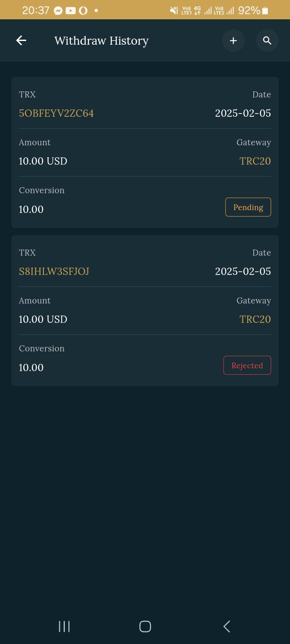Tap the date in the first withdrawal card

(243, 113)
